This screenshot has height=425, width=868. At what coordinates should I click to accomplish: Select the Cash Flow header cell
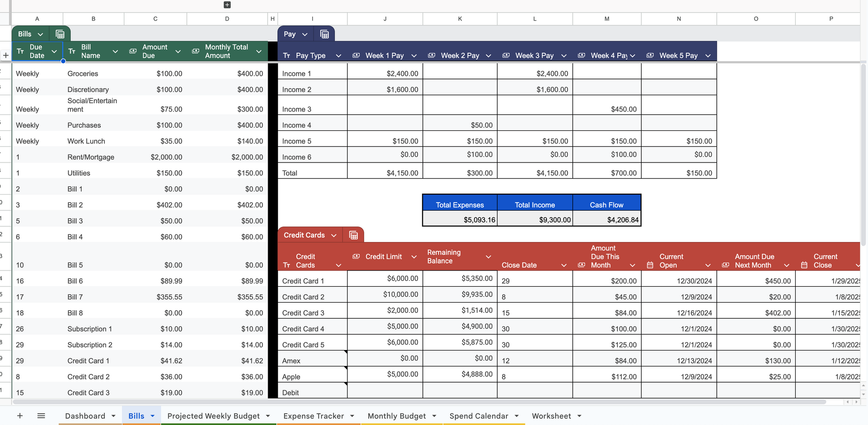pyautogui.click(x=607, y=205)
